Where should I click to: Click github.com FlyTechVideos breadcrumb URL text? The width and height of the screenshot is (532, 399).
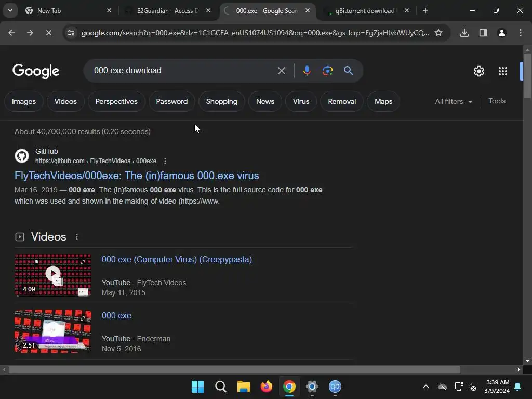pyautogui.click(x=96, y=161)
